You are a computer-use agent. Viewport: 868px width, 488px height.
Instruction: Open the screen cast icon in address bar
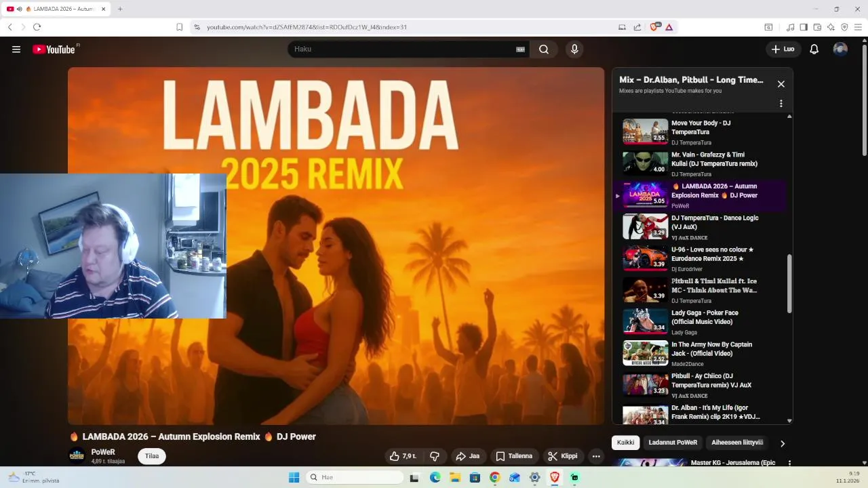[622, 27]
